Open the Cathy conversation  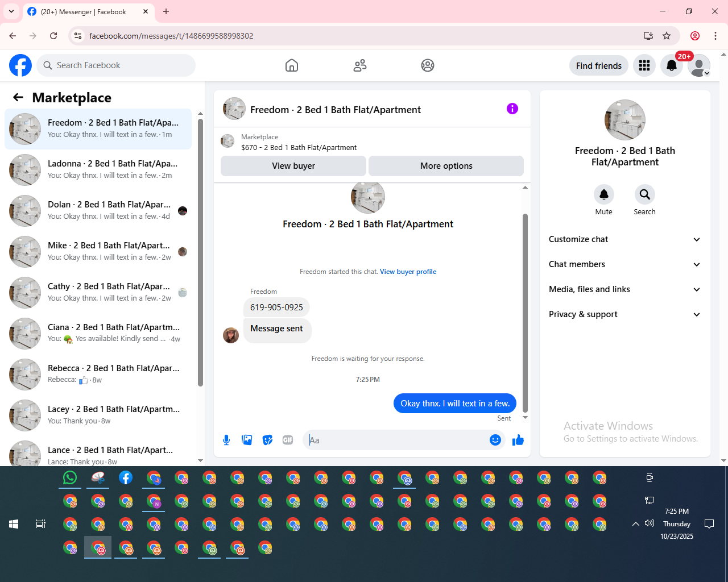(98, 293)
